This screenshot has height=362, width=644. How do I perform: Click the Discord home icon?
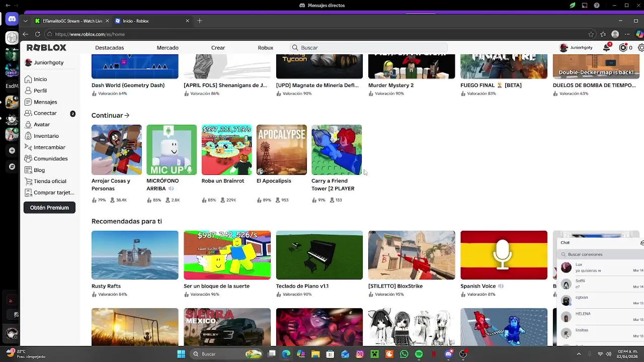pyautogui.click(x=12, y=20)
